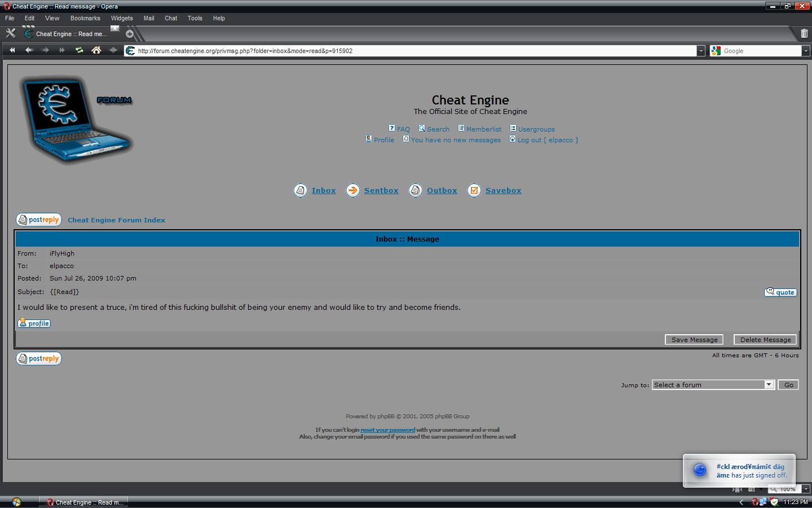Open the File menu
This screenshot has width=812, height=508.
(10, 18)
